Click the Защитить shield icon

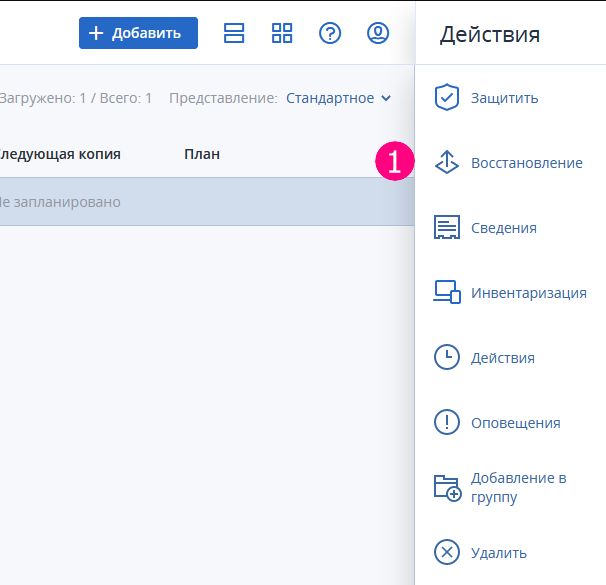(447, 97)
